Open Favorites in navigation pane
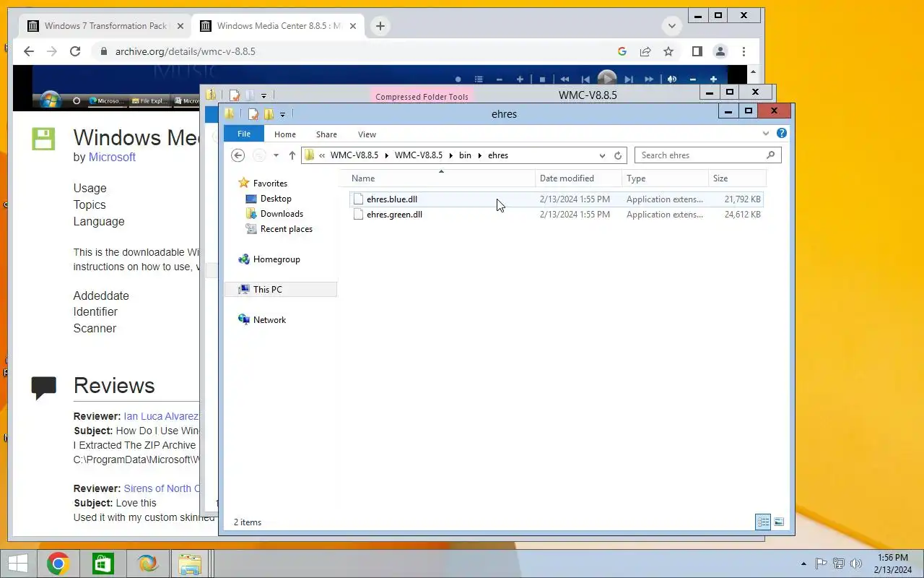 (x=270, y=184)
